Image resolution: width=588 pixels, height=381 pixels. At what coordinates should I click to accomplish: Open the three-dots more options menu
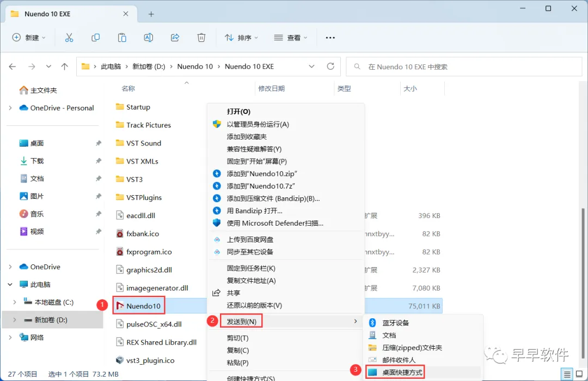330,38
